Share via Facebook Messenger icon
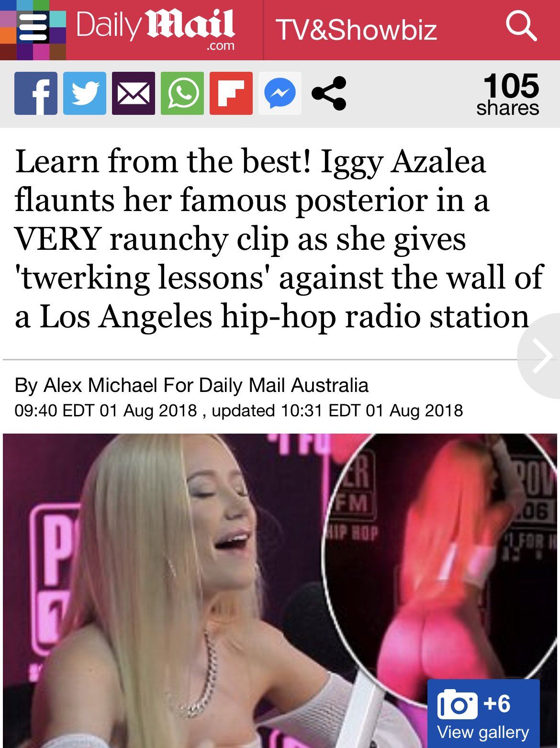 (x=280, y=93)
